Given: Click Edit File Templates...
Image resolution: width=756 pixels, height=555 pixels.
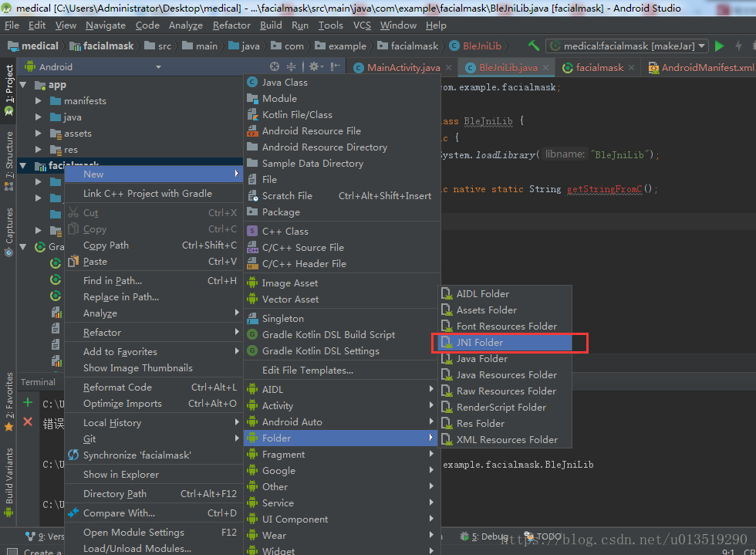Looking at the screenshot, I should [x=343, y=371].
